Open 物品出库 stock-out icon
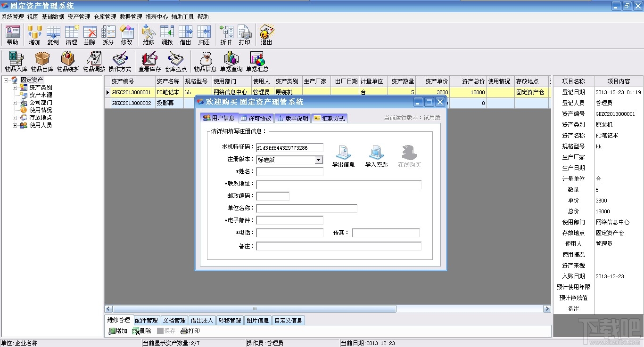Viewport: 644px width, 347px height. (x=42, y=62)
